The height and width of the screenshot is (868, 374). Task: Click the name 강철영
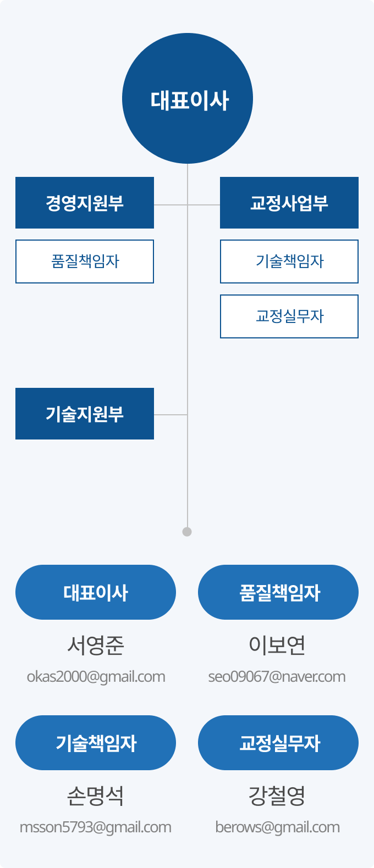(x=277, y=795)
